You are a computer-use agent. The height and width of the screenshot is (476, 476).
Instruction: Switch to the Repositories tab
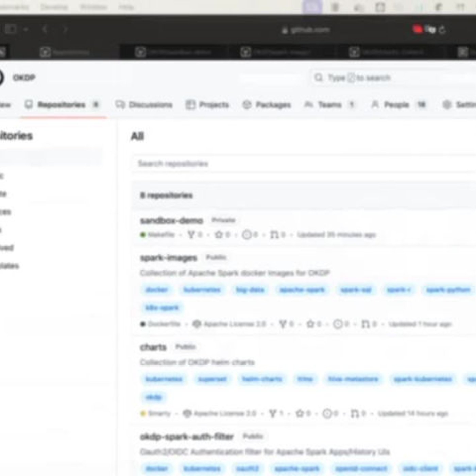[x=62, y=105]
